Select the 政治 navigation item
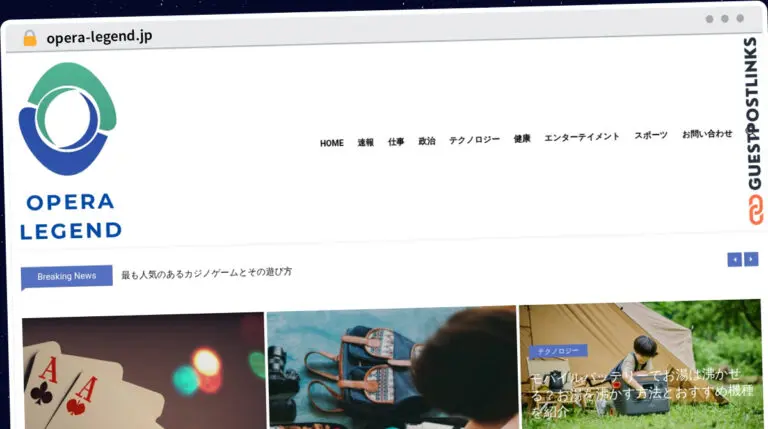The height and width of the screenshot is (429, 768). click(427, 141)
